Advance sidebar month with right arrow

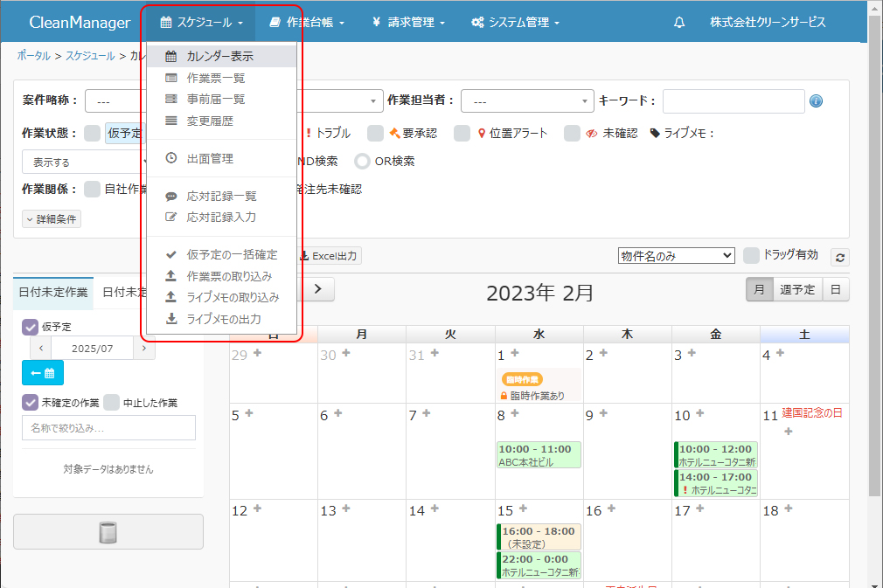pyautogui.click(x=145, y=348)
